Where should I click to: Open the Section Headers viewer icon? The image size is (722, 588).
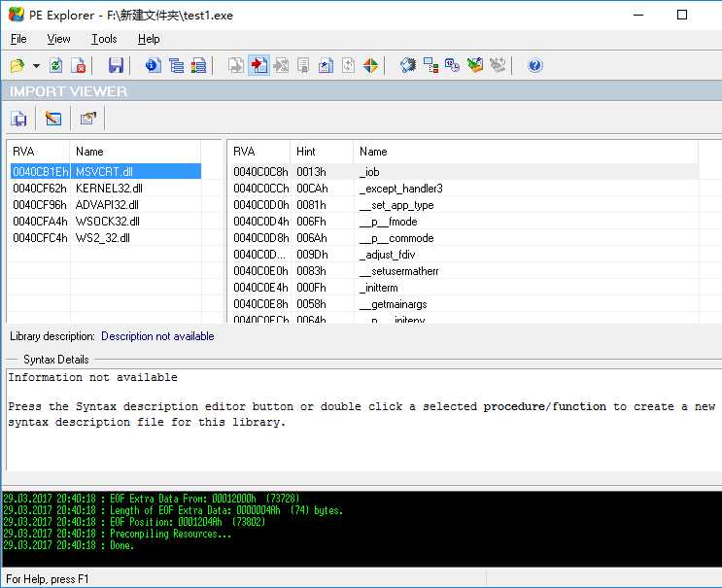coord(198,65)
